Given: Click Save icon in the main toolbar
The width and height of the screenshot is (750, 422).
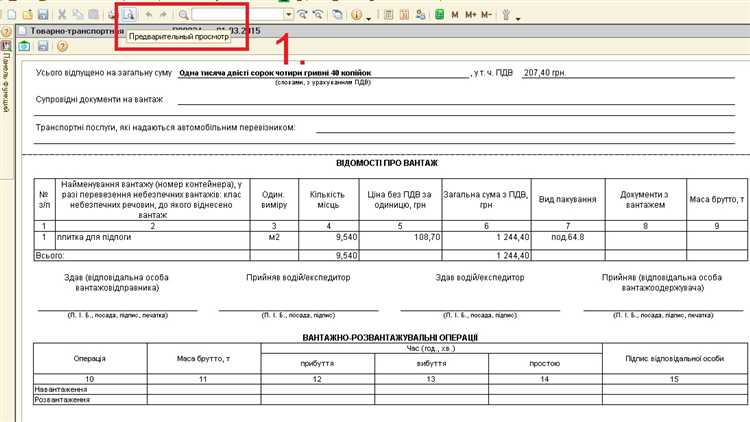Looking at the screenshot, I should coord(43,14).
